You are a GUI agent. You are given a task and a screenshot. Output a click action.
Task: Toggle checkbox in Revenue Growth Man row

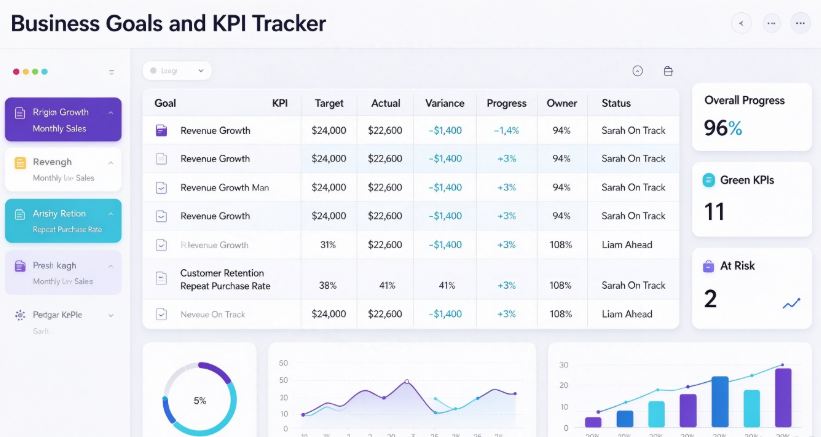[x=161, y=187]
